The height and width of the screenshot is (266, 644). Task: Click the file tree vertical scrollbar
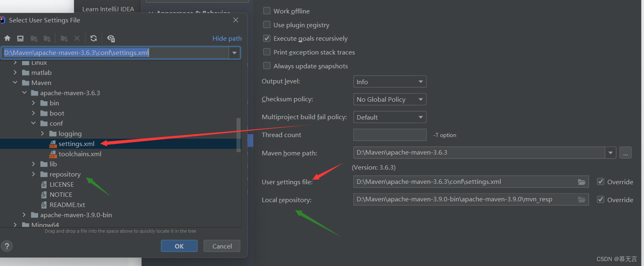[239, 135]
